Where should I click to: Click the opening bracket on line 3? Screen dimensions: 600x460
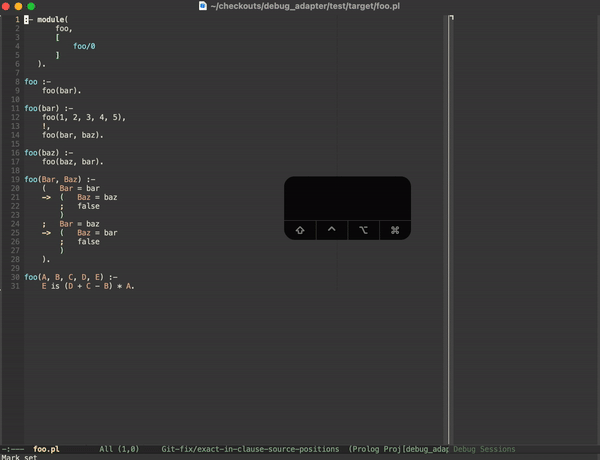pos(57,37)
